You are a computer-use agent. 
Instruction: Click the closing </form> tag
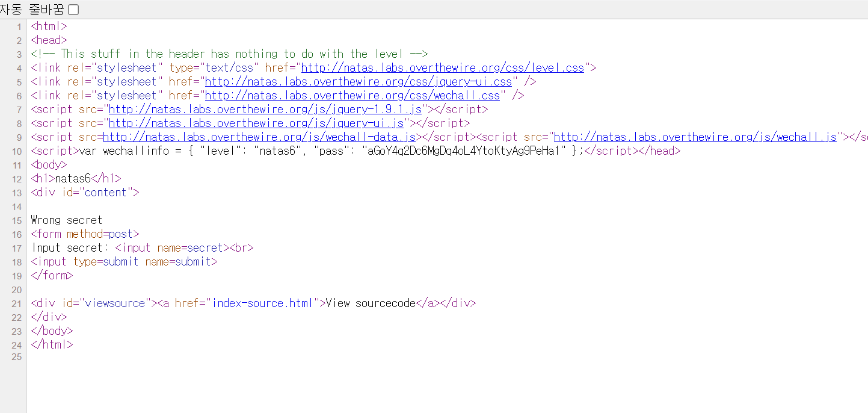tap(52, 275)
